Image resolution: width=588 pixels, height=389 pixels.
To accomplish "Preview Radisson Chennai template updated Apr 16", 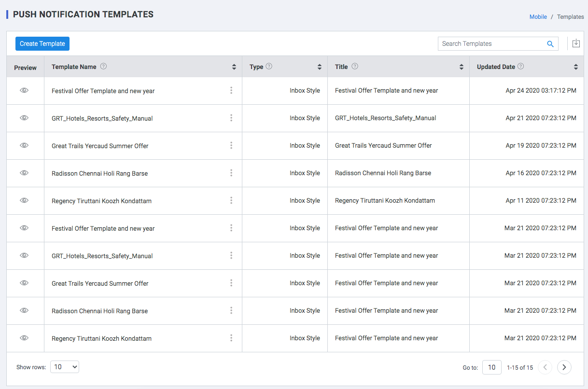I will (24, 173).
